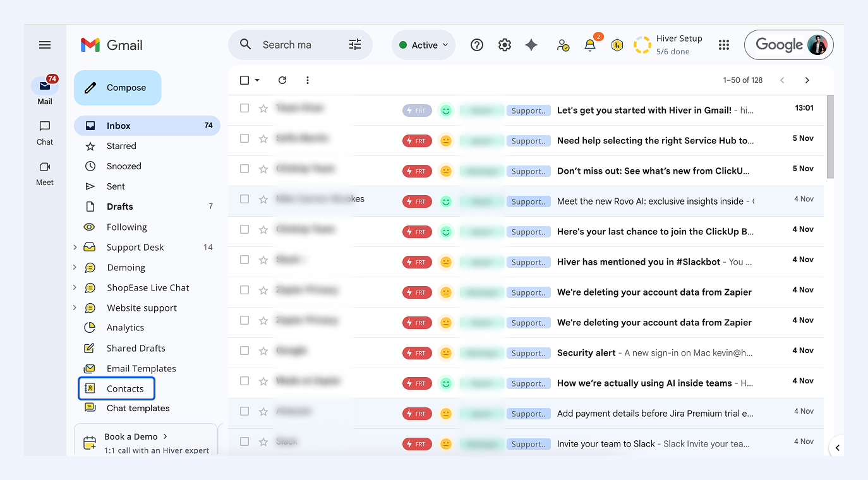
Task: Click the inbox vertical scrollbar
Action: (830, 136)
